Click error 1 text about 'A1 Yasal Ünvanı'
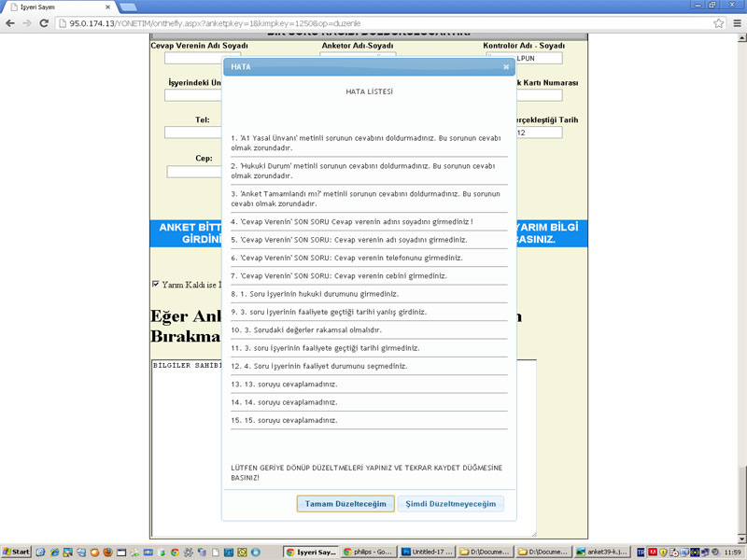 click(366, 143)
